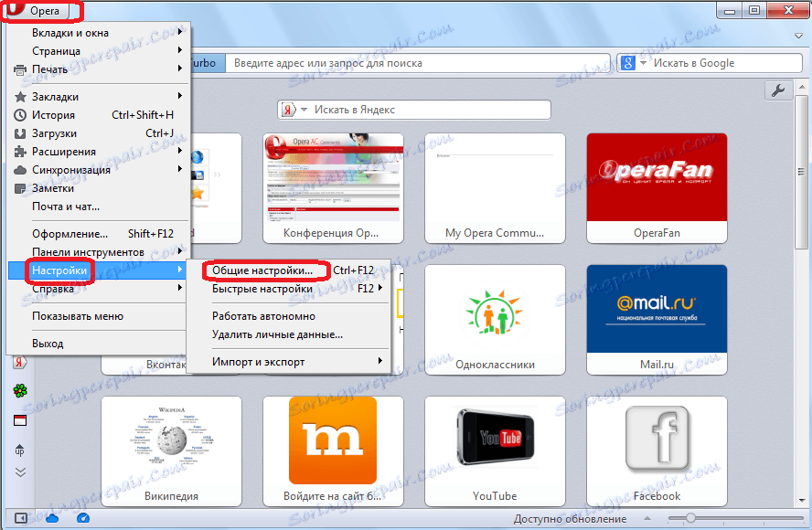Image resolution: width=812 pixels, height=530 pixels.
Task: Click the downloads icon next to Загрузки
Action: coord(20,133)
